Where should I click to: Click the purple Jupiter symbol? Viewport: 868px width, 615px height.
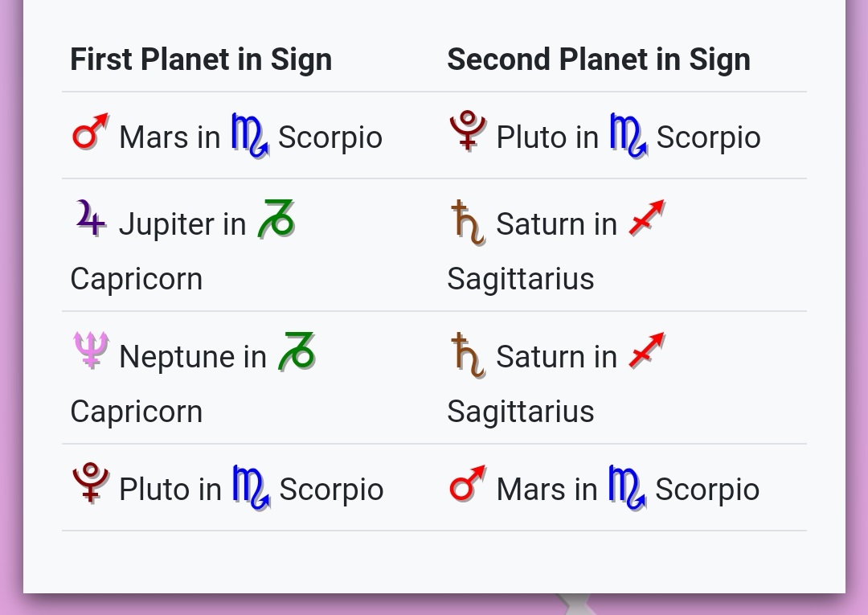point(90,218)
